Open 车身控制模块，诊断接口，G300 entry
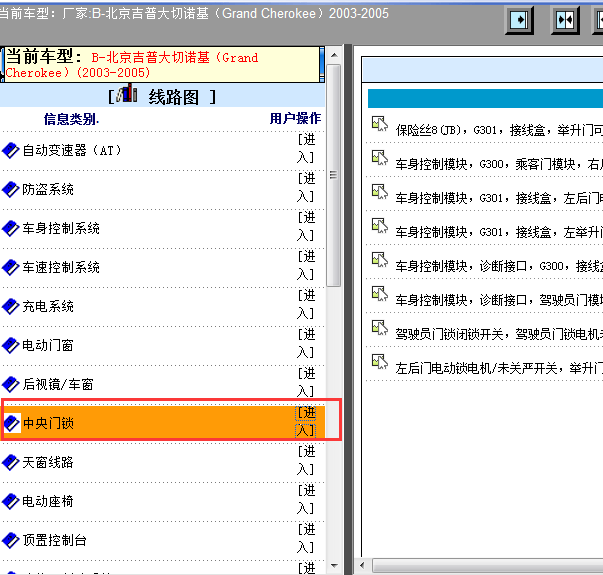 click(499, 266)
